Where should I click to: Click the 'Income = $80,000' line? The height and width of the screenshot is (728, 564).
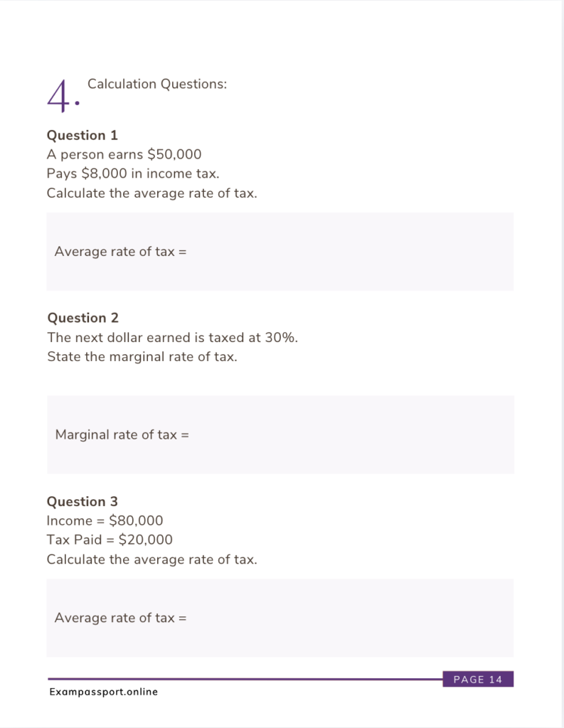105,520
